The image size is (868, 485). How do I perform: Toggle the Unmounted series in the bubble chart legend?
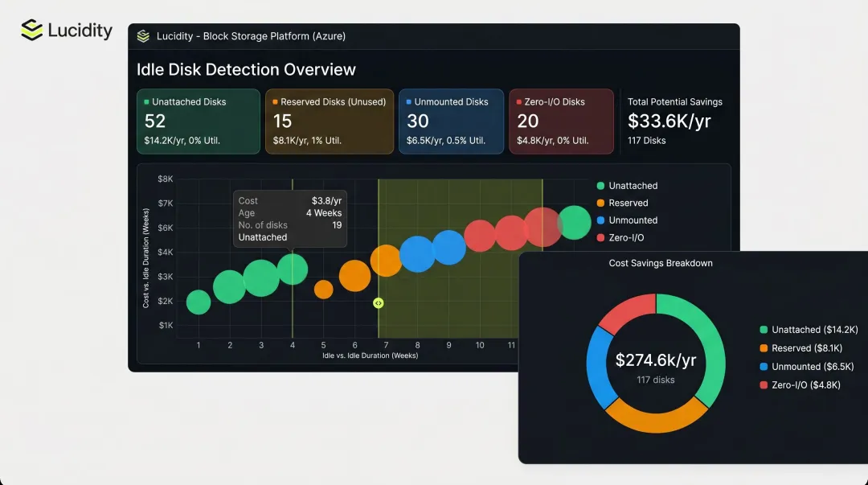627,220
